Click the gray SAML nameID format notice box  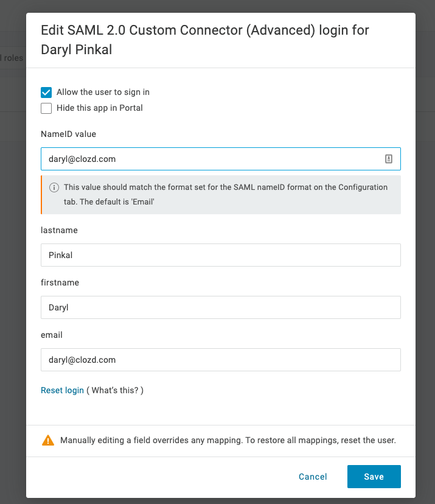(221, 194)
